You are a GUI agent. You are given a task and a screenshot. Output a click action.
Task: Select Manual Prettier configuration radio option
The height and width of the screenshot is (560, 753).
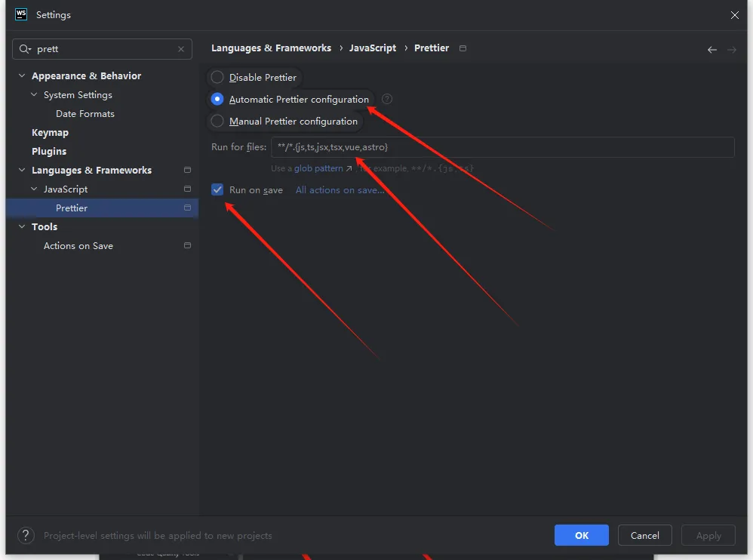(x=217, y=121)
